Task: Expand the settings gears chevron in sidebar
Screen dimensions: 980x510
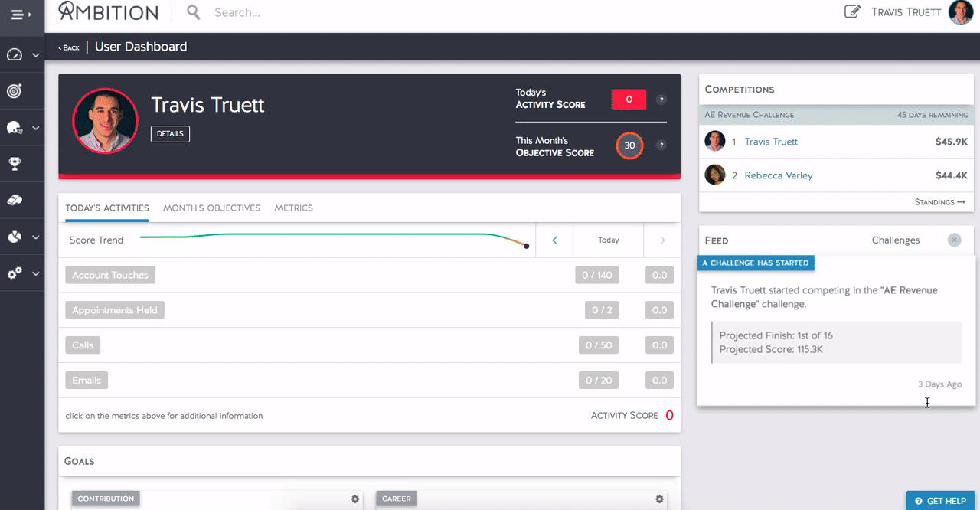Action: click(35, 273)
